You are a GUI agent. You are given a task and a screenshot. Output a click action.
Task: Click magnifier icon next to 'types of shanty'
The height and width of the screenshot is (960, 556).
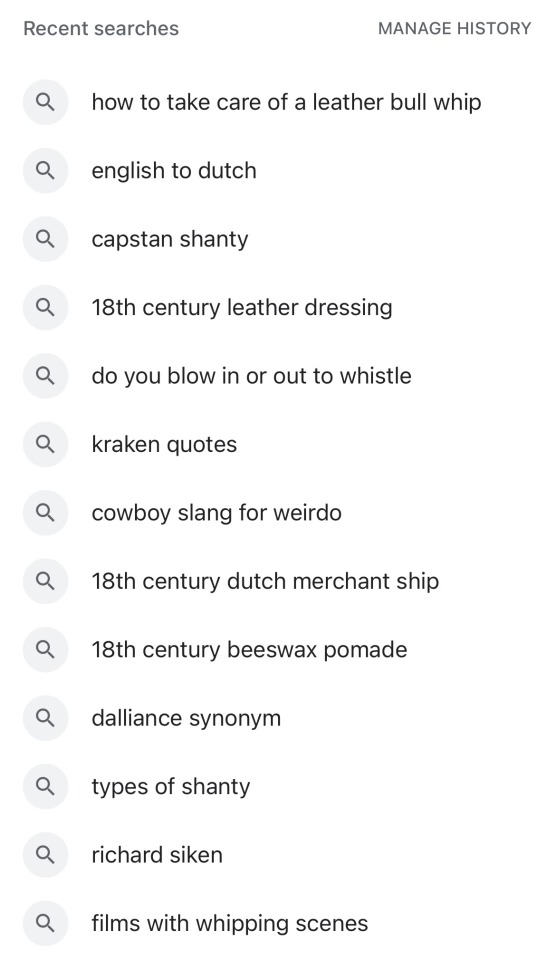45,787
